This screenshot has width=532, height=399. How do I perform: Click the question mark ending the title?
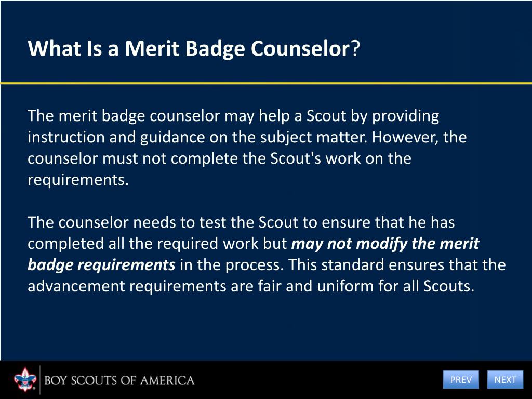[x=355, y=48]
